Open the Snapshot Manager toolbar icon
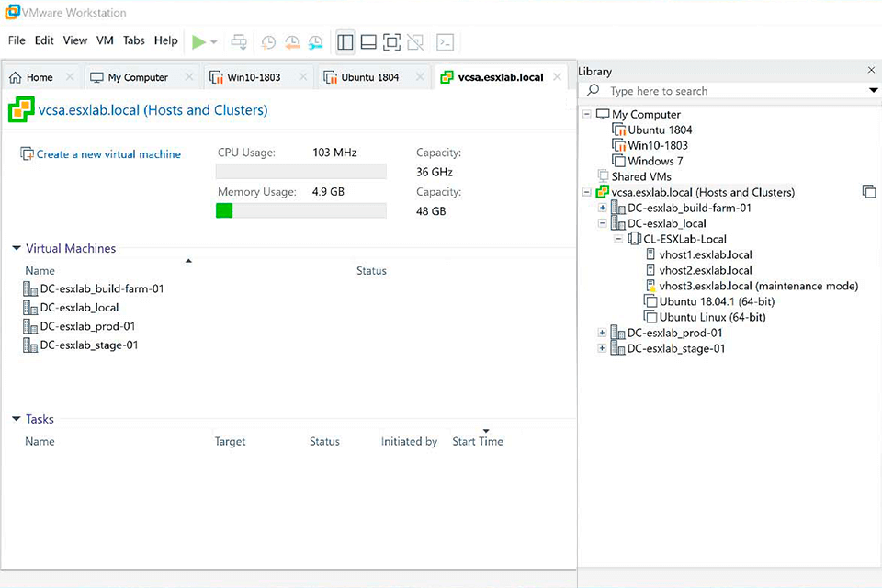The width and height of the screenshot is (882, 588). tap(315, 42)
